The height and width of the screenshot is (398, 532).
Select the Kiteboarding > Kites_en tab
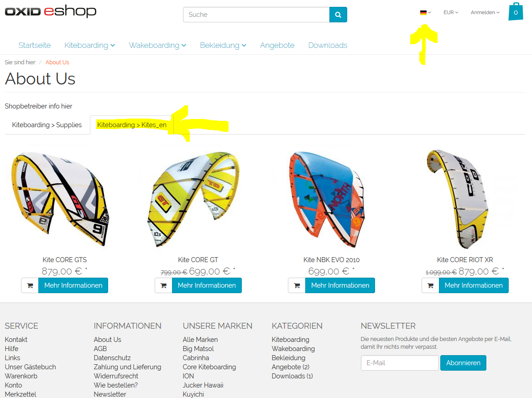coord(132,125)
